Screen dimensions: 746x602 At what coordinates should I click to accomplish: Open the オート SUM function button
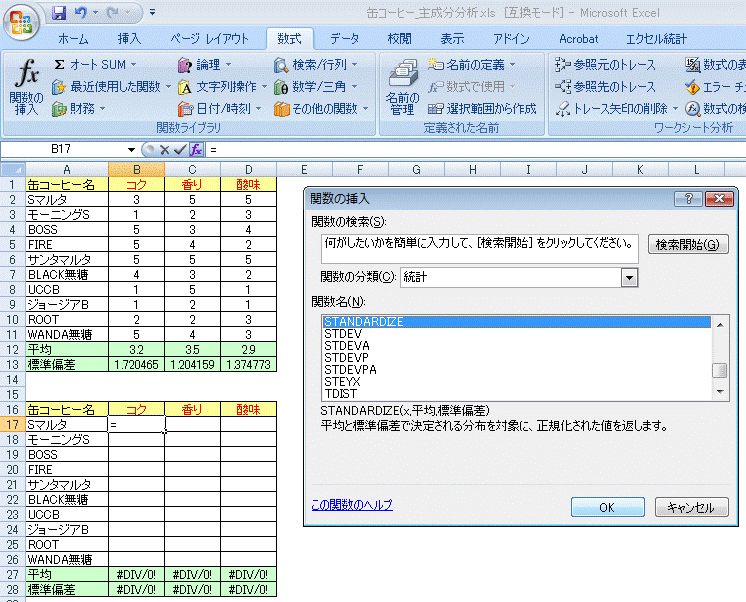pos(97,64)
